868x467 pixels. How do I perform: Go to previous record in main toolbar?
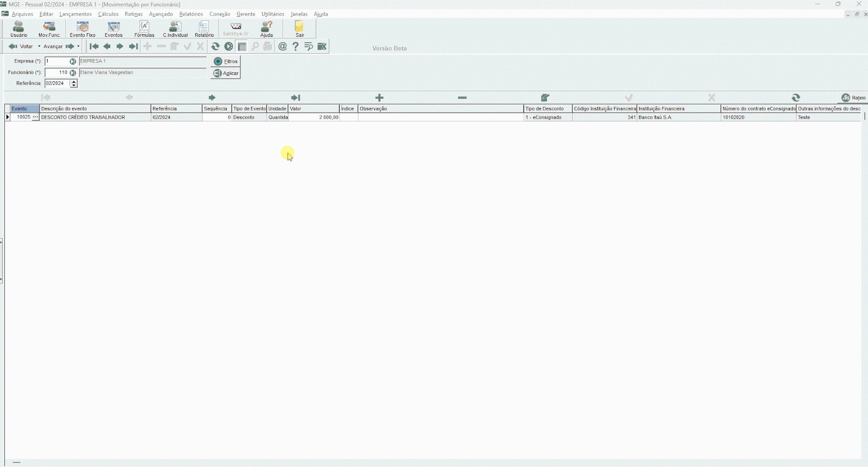click(x=107, y=47)
